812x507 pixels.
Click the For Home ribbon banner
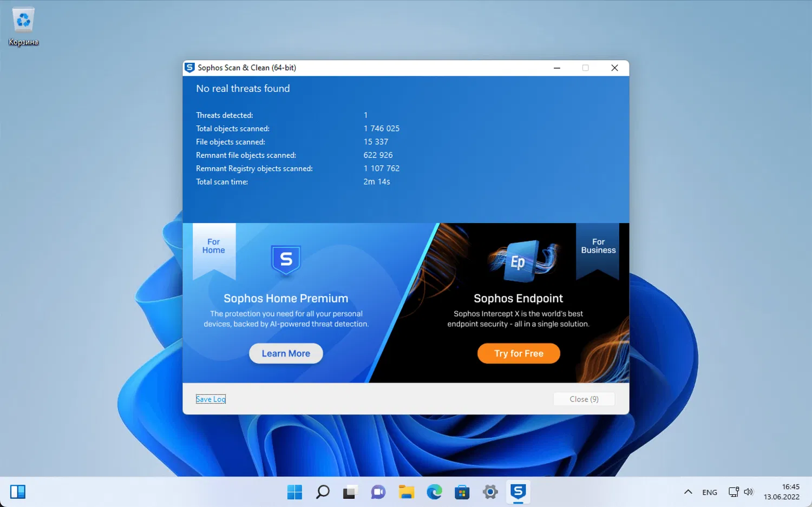(214, 252)
